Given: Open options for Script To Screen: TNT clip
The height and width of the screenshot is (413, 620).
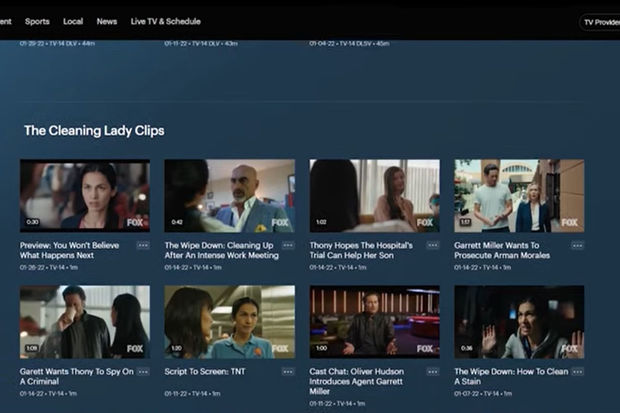Looking at the screenshot, I should 288,372.
